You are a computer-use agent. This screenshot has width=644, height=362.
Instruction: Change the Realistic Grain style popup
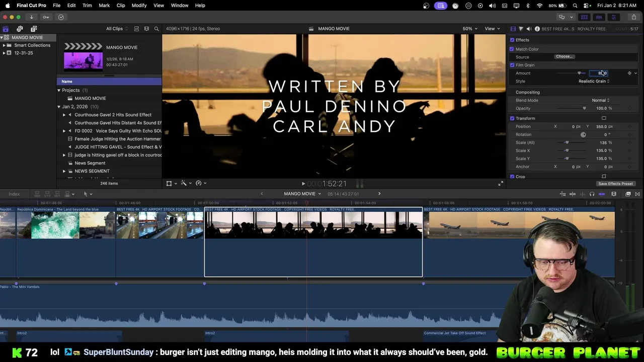pyautogui.click(x=594, y=81)
